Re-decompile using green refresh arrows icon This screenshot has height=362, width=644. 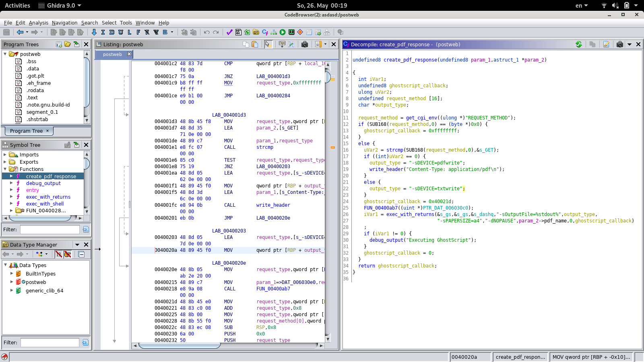tap(579, 44)
